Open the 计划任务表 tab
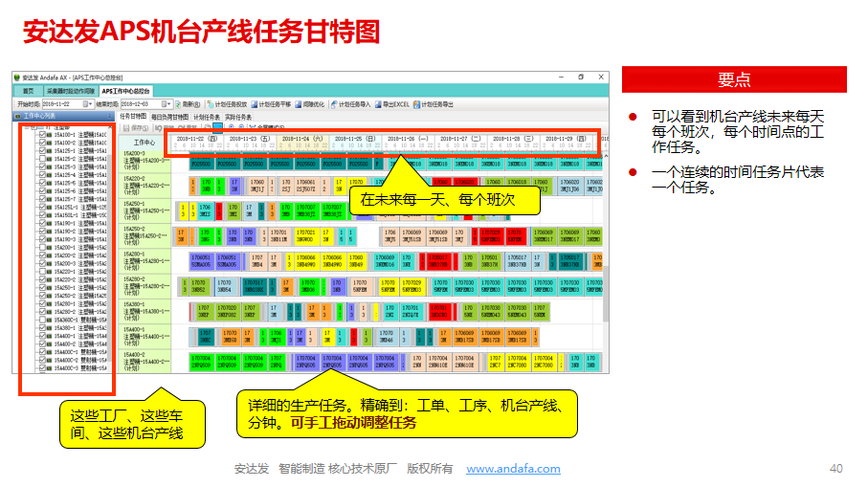This screenshot has height=487, width=868. coord(207,117)
